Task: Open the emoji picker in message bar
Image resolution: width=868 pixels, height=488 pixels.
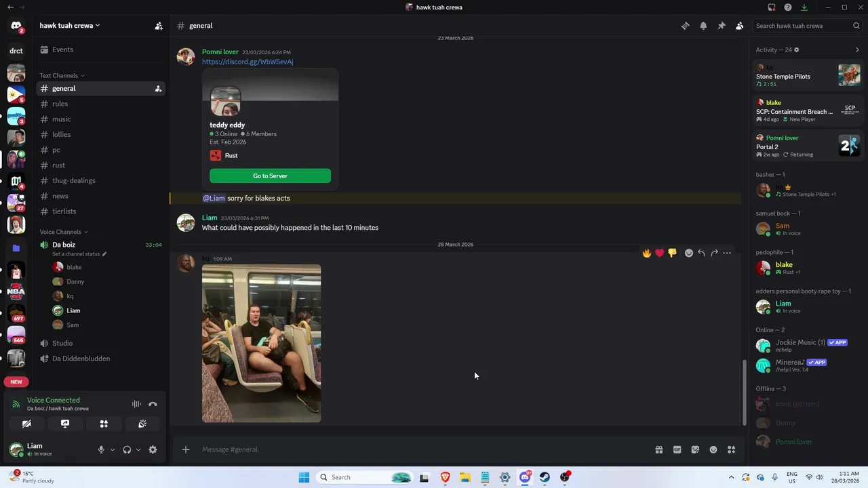Action: point(713,449)
